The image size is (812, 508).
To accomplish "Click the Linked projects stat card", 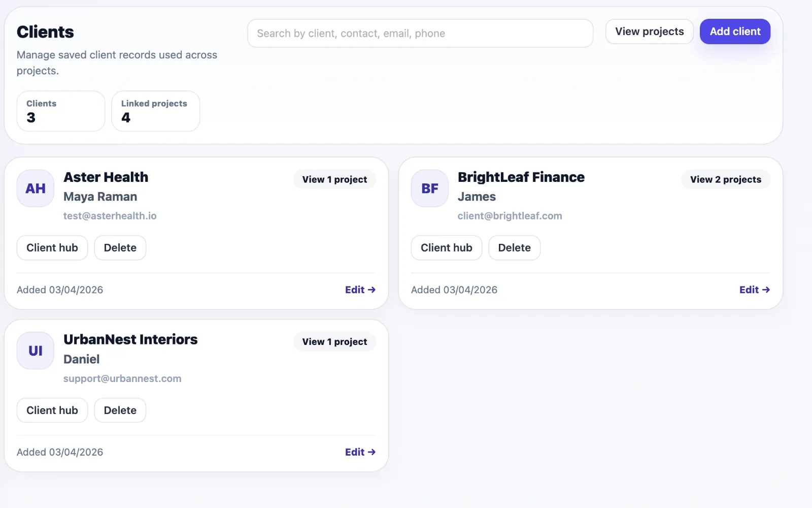I will coord(156,111).
